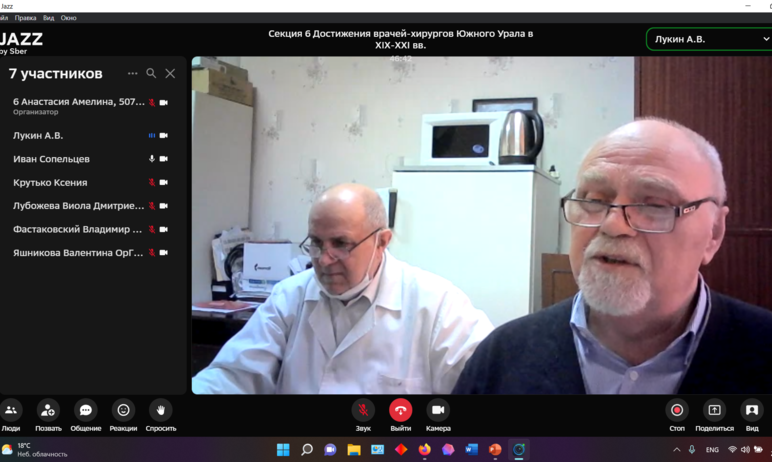Click camera icon for Иван Сопельцев

(x=163, y=159)
